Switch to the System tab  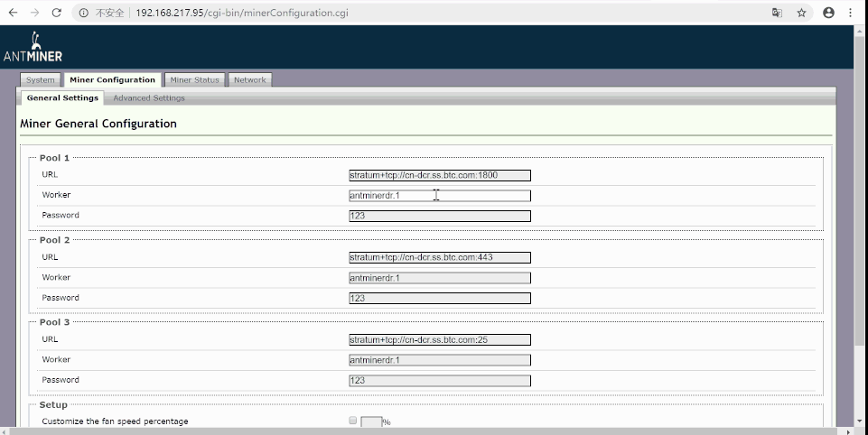41,79
